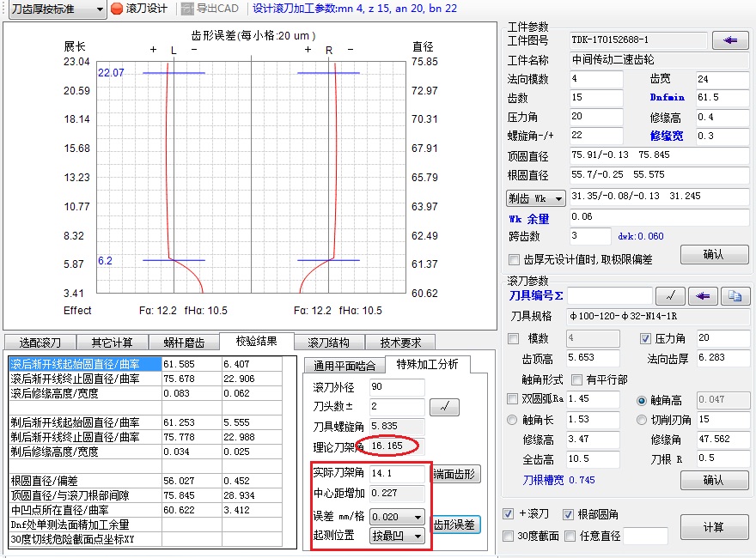
Task: Click the red 滚刀设计 hob design icon
Action: point(117,9)
